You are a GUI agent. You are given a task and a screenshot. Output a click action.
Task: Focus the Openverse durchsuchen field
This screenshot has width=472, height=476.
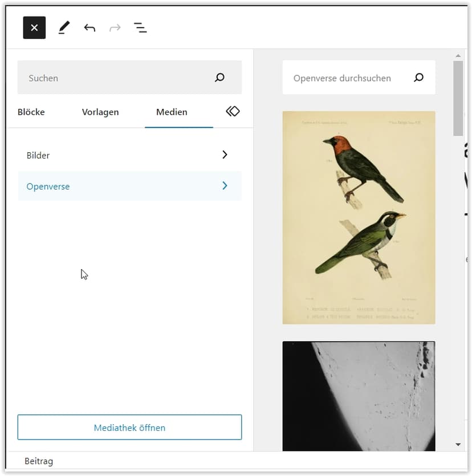pyautogui.click(x=359, y=78)
